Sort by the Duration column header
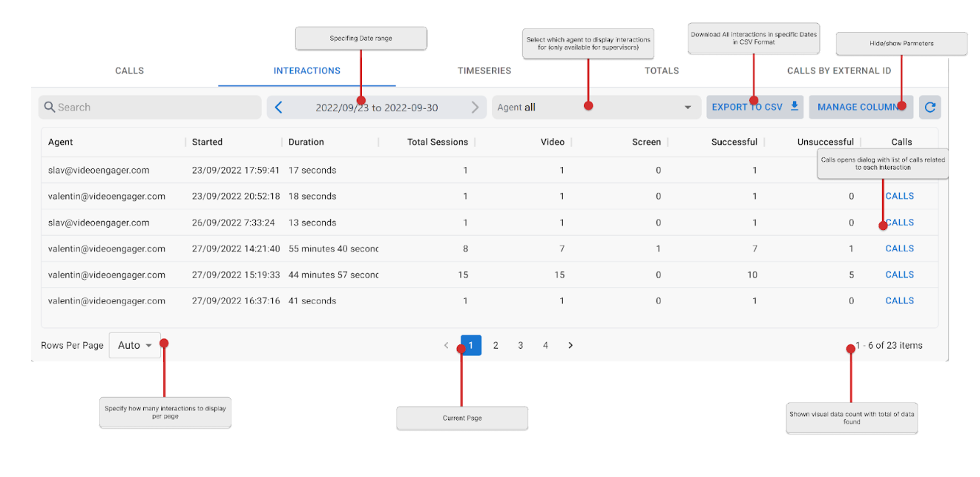Screen dimensions: 980x477 (306, 142)
